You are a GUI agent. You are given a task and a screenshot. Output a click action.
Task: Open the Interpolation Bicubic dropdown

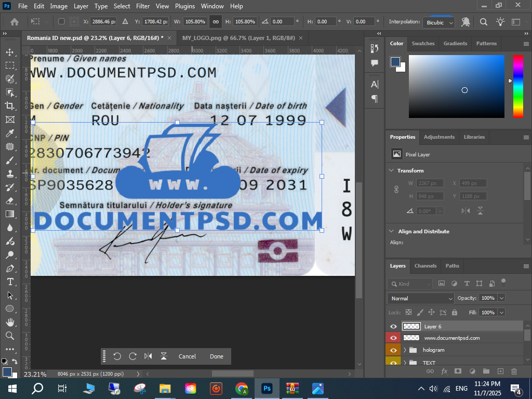pyautogui.click(x=439, y=22)
